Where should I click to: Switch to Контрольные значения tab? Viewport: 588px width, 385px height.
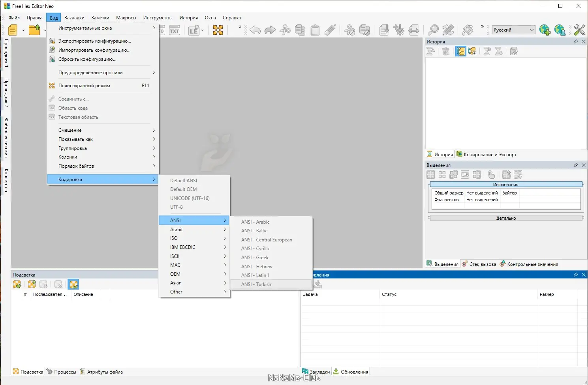coord(529,264)
